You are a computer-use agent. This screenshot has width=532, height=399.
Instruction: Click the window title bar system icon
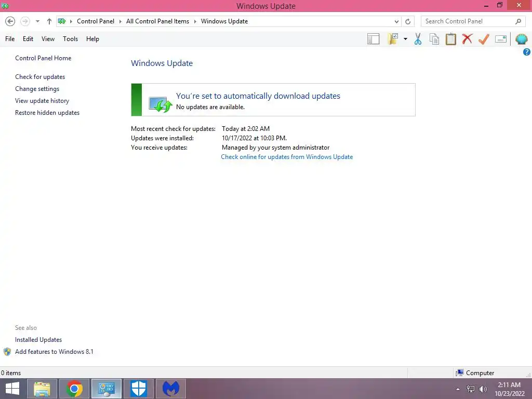tap(5, 6)
